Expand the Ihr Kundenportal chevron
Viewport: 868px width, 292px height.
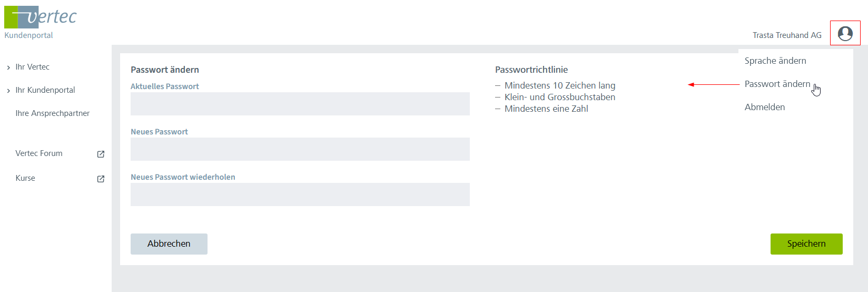coord(8,91)
